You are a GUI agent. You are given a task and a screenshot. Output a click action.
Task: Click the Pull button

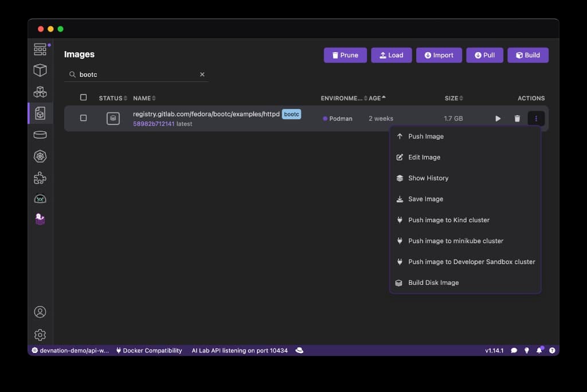point(484,55)
